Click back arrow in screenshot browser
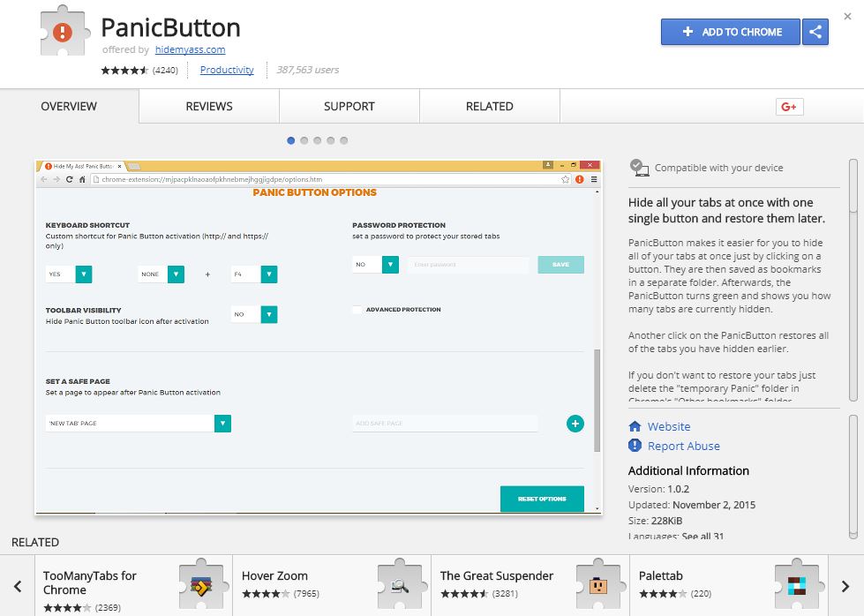The height and width of the screenshot is (616, 864). tap(44, 179)
